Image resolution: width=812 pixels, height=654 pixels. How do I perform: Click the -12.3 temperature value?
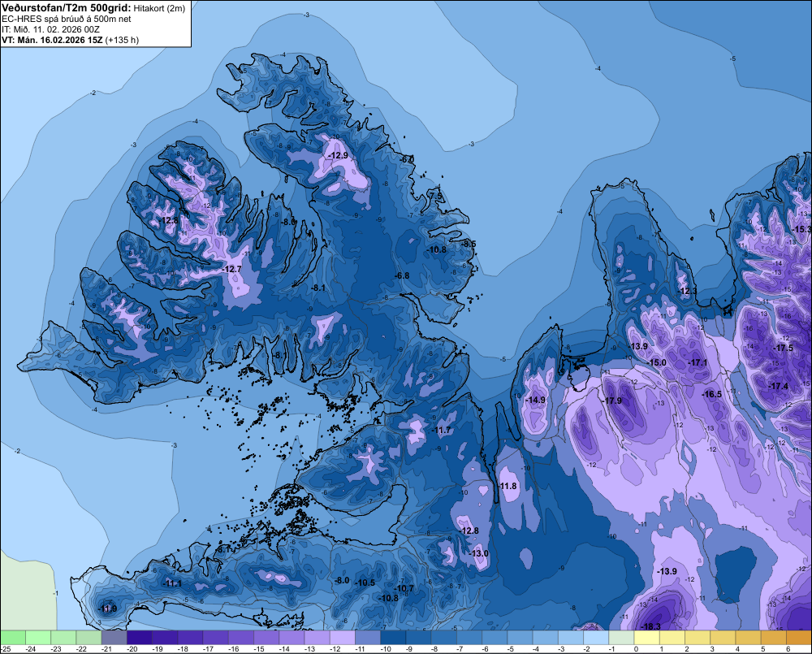tap(688, 291)
